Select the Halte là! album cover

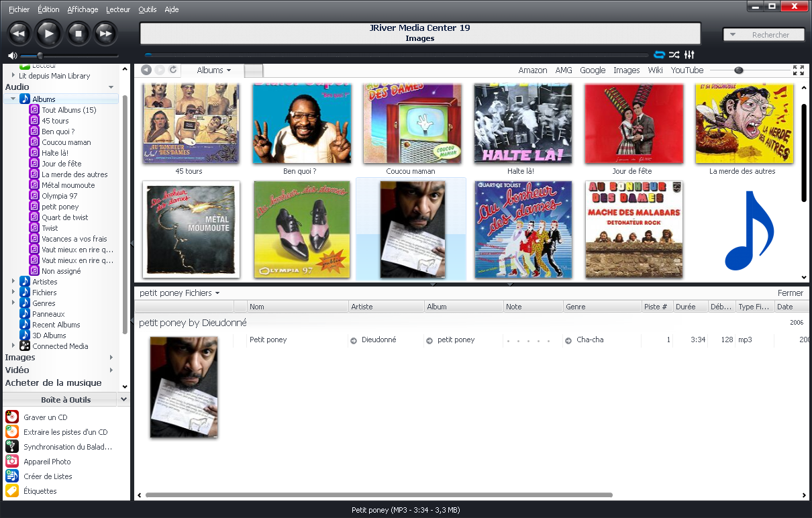[523, 123]
